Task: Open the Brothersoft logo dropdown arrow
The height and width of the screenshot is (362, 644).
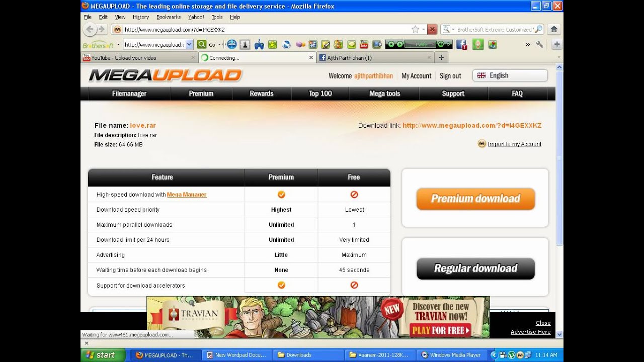Action: (118, 44)
